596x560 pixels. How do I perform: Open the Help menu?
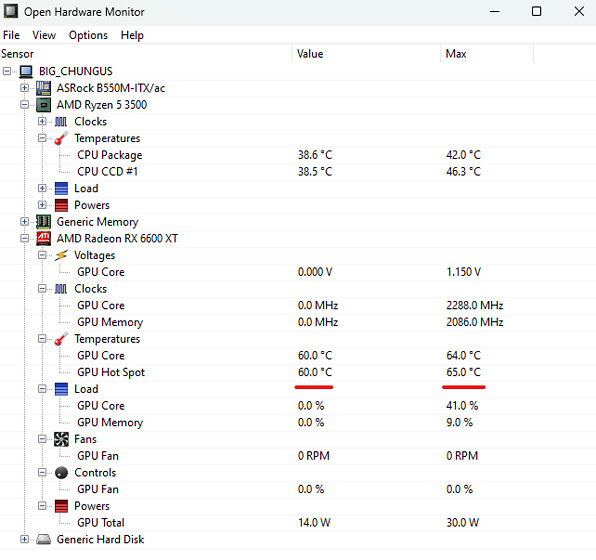[x=132, y=35]
